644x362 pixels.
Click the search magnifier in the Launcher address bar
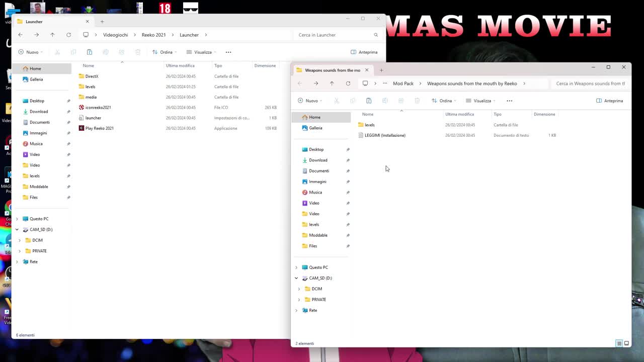pyautogui.click(x=376, y=35)
